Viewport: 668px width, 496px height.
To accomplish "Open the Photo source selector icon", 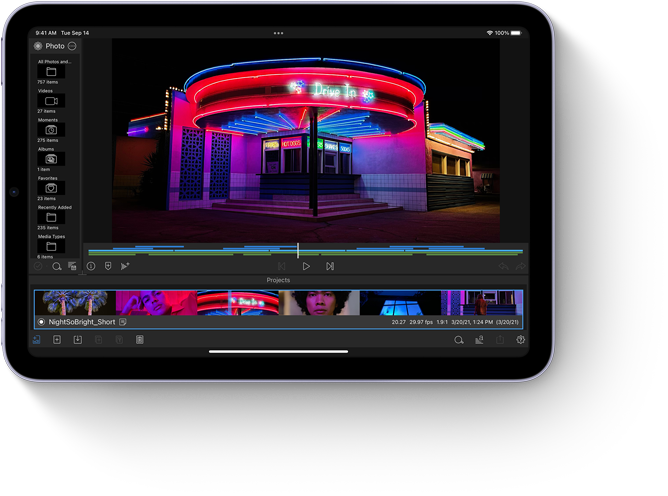I will [x=37, y=46].
